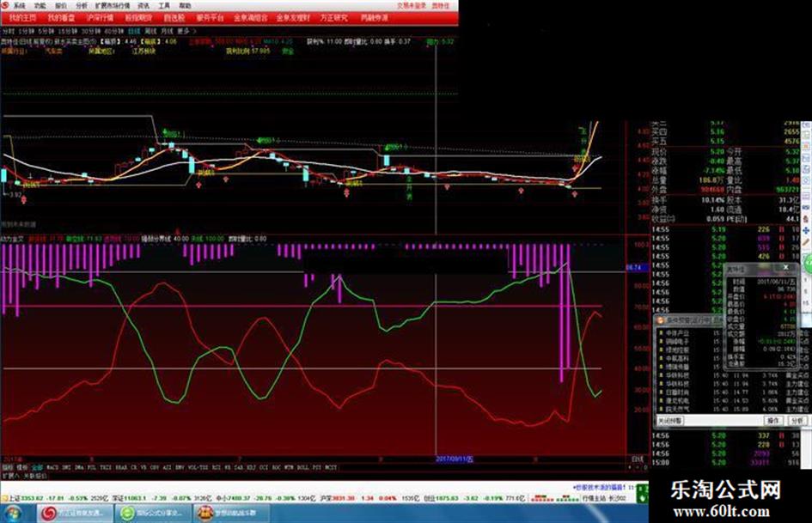
Task: Open the 功能 menu
Action: 40,5
